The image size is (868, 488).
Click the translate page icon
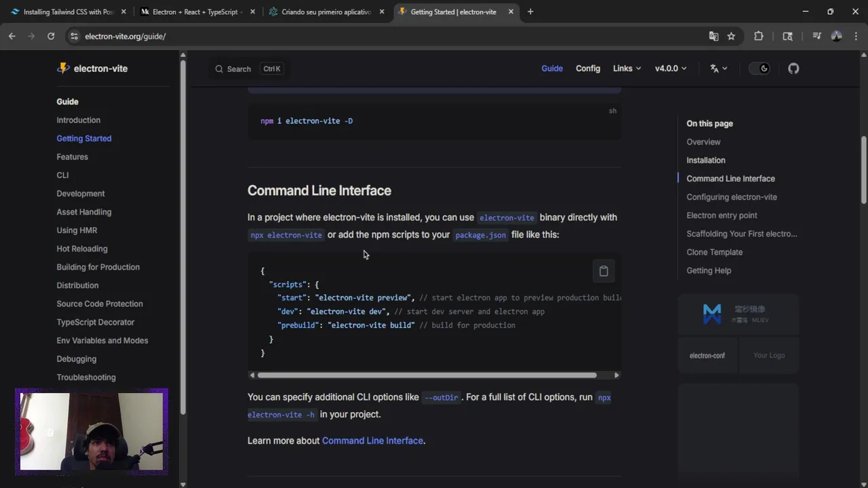(713, 37)
